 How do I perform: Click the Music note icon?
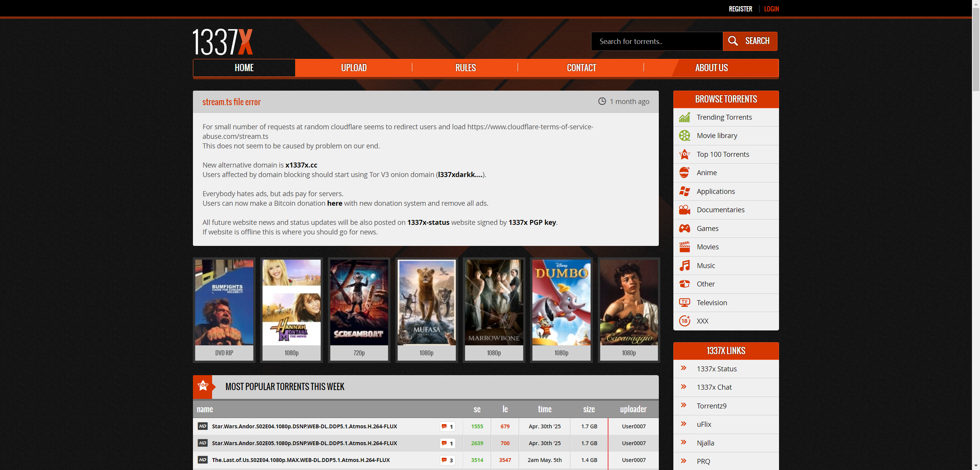684,266
